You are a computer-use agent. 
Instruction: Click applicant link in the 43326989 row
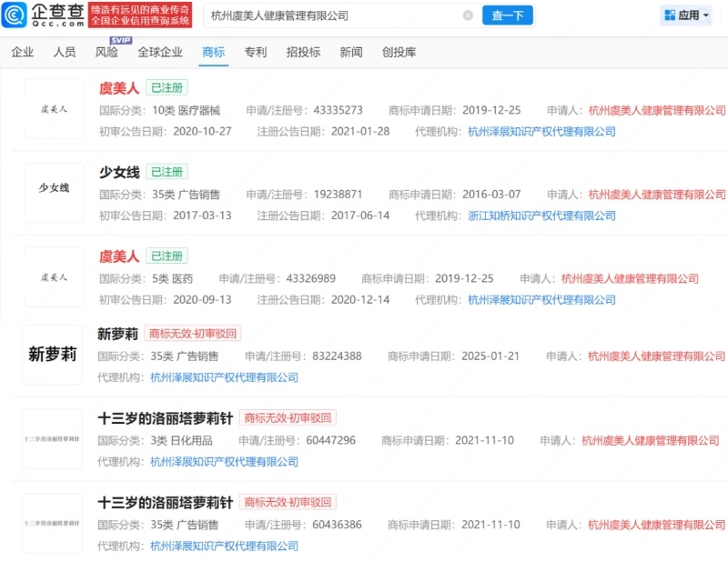(630, 278)
